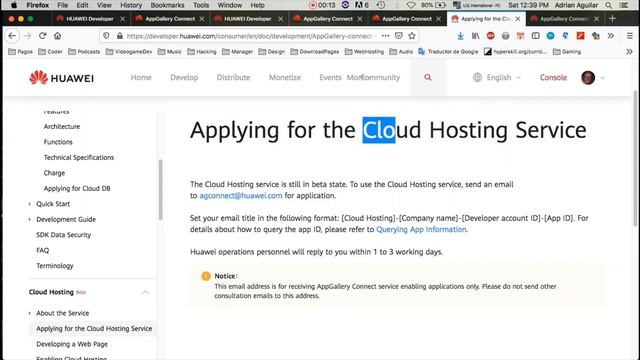Click the browser Back arrow button
Screen dimensions: 640x360
(12, 36)
